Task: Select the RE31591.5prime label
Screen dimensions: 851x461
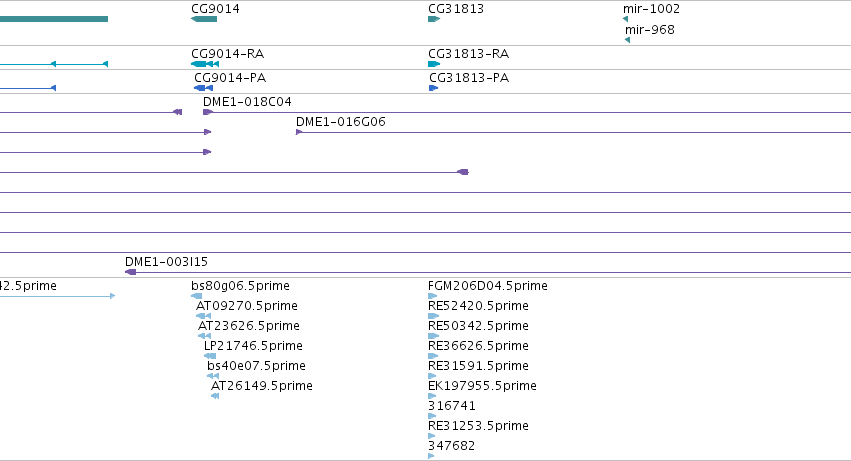Action: (x=478, y=366)
